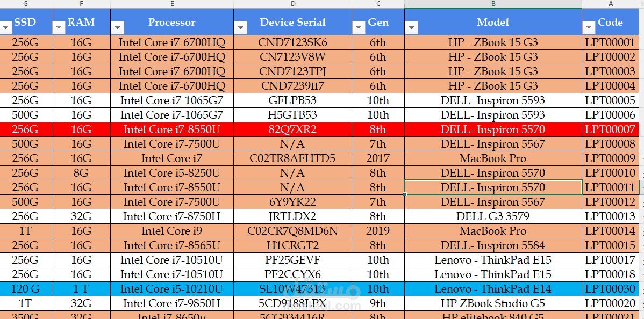This screenshot has height=319, width=644.
Task: Click the 2019 Gen cell
Action: (378, 231)
